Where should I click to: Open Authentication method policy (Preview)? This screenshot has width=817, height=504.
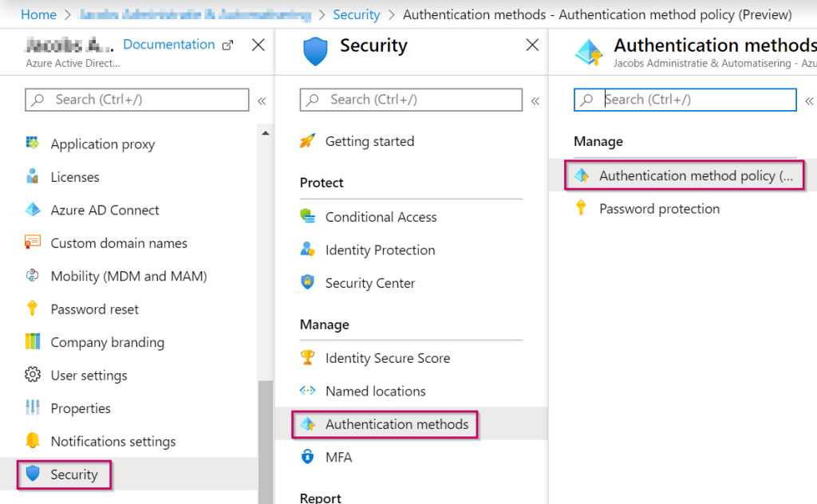696,175
